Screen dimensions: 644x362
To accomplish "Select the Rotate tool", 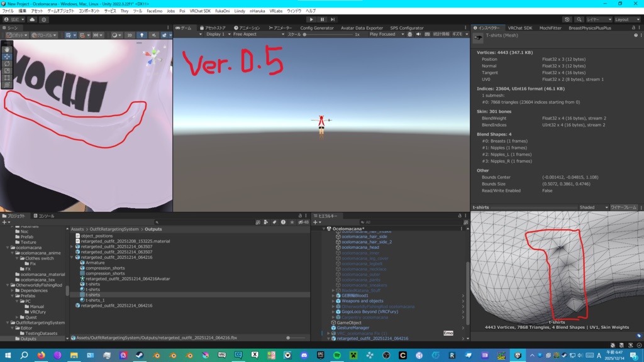I will coord(7,63).
